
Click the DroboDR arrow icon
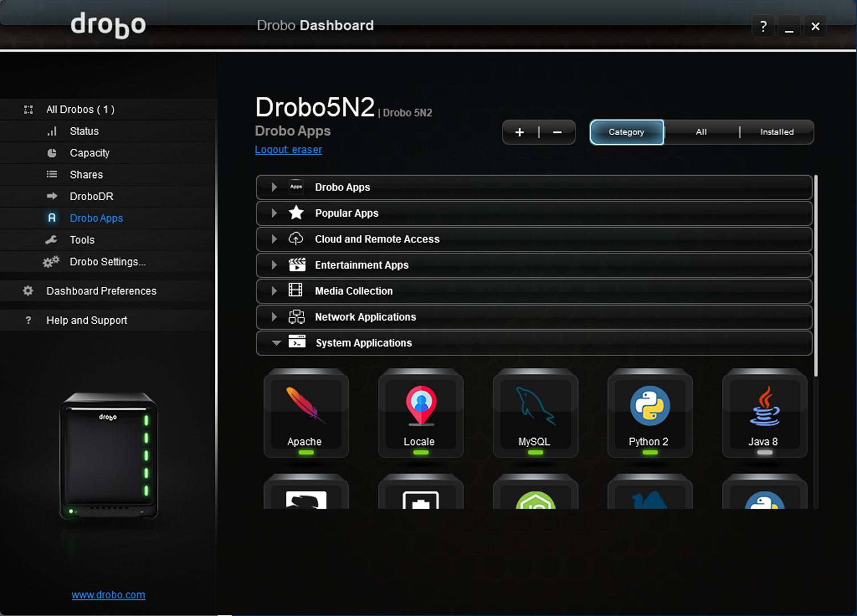(x=52, y=196)
